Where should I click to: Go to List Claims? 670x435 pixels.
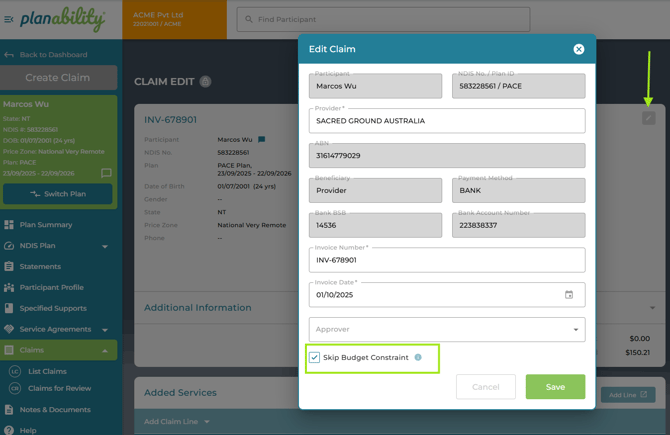tap(47, 371)
